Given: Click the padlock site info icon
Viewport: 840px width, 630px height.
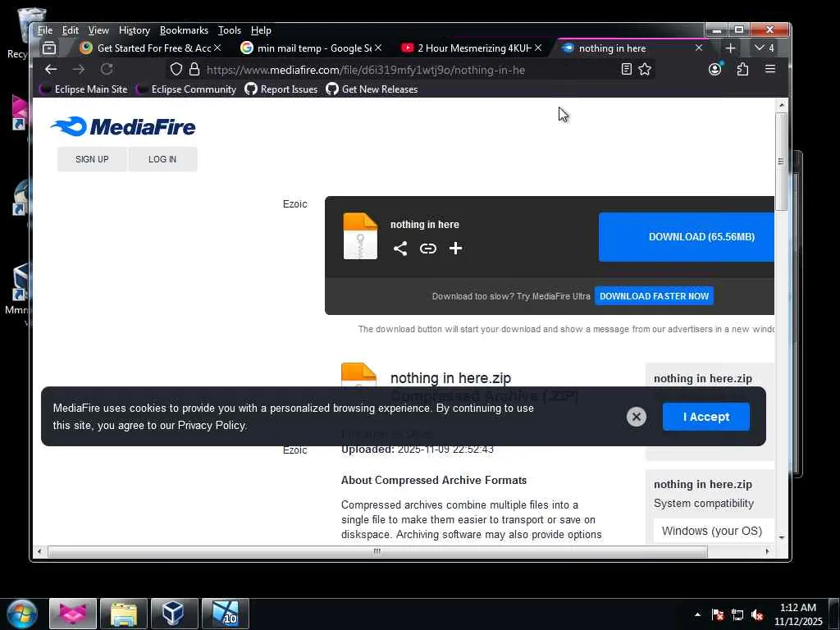Looking at the screenshot, I should (x=194, y=69).
